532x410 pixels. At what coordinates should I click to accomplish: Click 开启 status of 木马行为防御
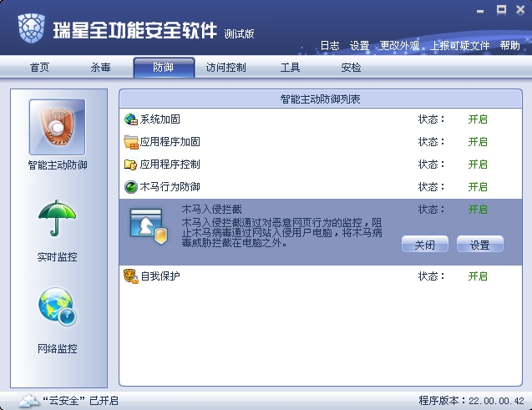pos(478,187)
